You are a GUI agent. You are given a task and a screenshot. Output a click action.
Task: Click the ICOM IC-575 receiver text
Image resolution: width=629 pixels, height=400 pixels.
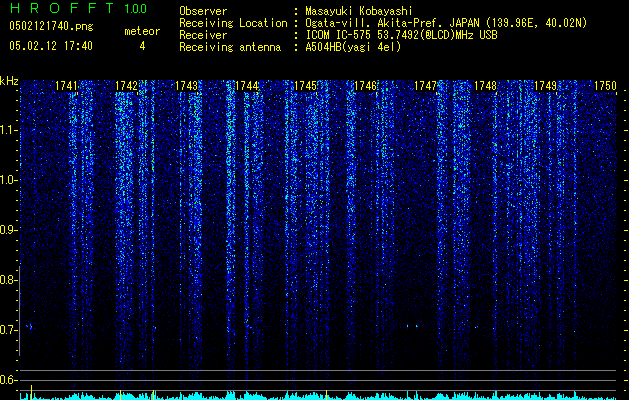click(401, 35)
